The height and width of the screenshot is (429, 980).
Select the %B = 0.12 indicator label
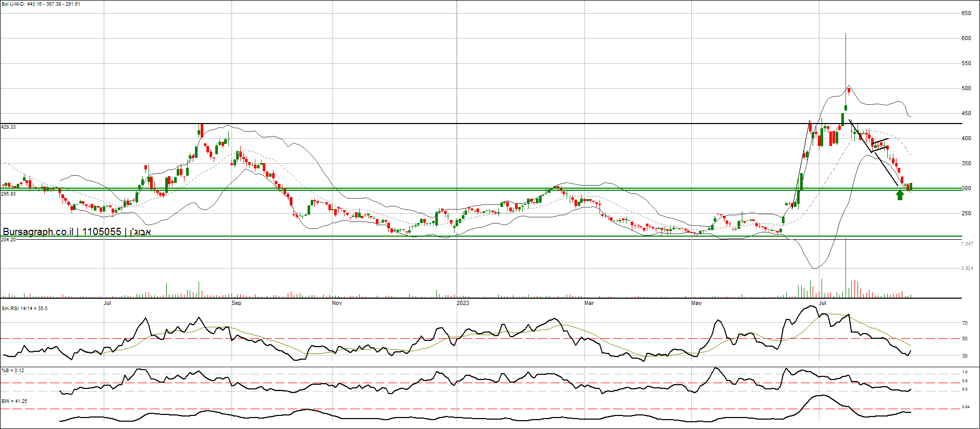point(13,371)
